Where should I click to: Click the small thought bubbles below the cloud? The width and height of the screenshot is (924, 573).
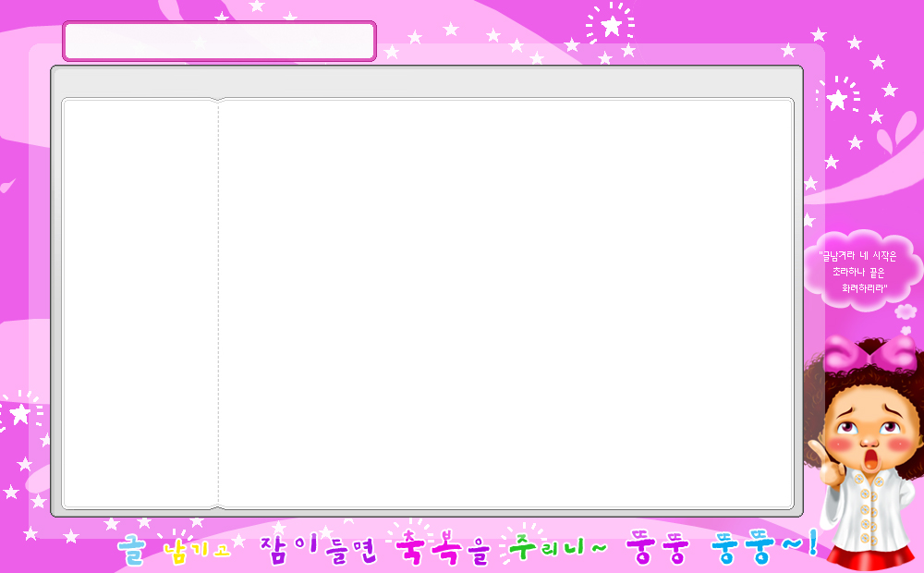pyautogui.click(x=907, y=310)
